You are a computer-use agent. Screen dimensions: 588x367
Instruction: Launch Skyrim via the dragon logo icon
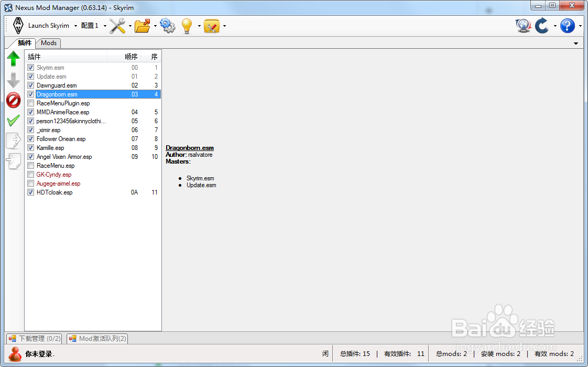click(18, 26)
